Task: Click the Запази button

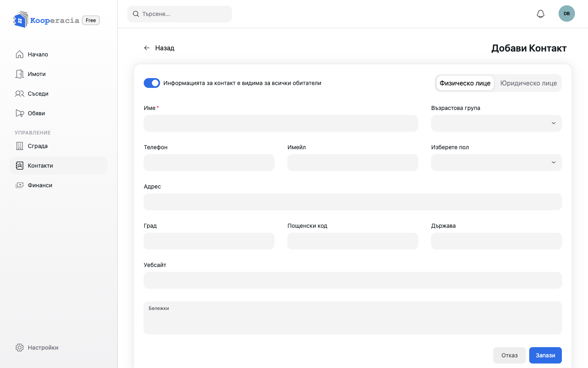Action: 546,355
